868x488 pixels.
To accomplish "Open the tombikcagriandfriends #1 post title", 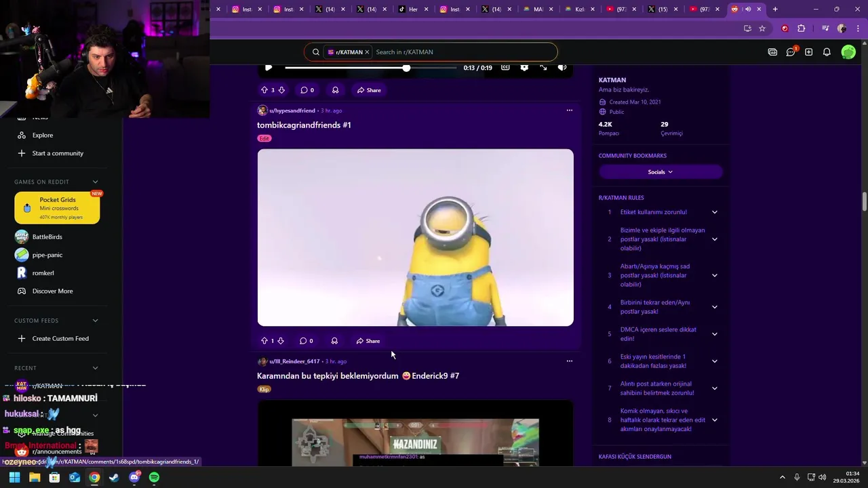I will coord(304,125).
